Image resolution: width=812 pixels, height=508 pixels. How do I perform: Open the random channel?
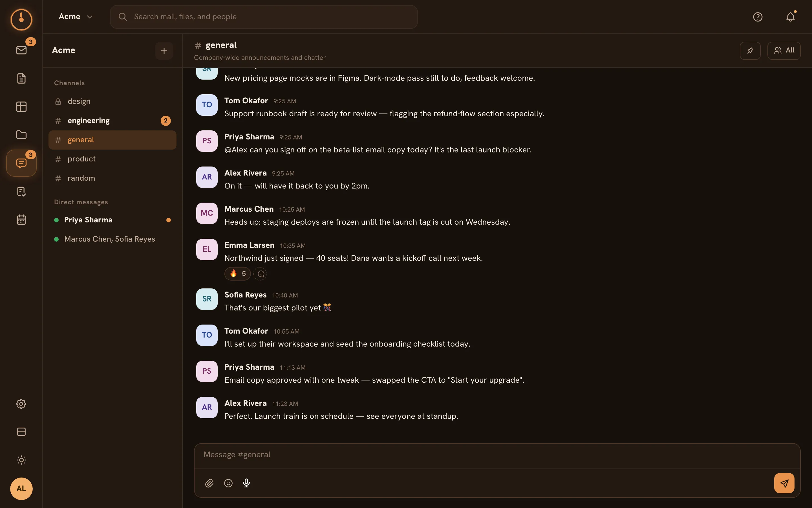[x=112, y=178]
